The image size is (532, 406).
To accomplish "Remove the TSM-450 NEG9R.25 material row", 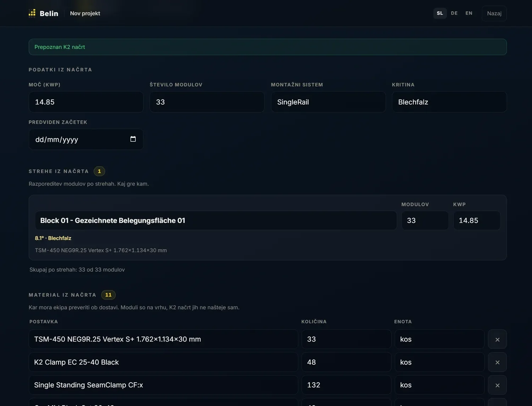I will [497, 339].
